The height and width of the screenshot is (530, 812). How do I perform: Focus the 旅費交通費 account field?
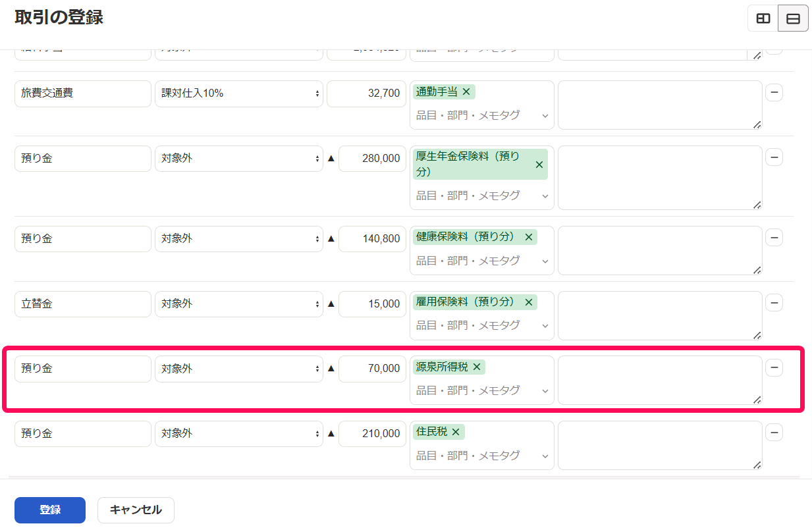(x=83, y=93)
